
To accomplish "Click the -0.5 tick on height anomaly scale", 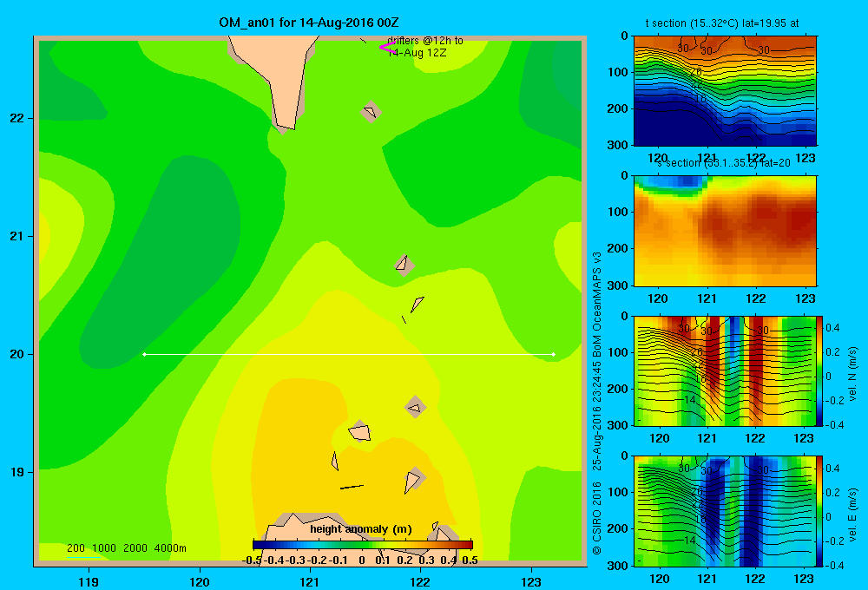I will point(252,560).
